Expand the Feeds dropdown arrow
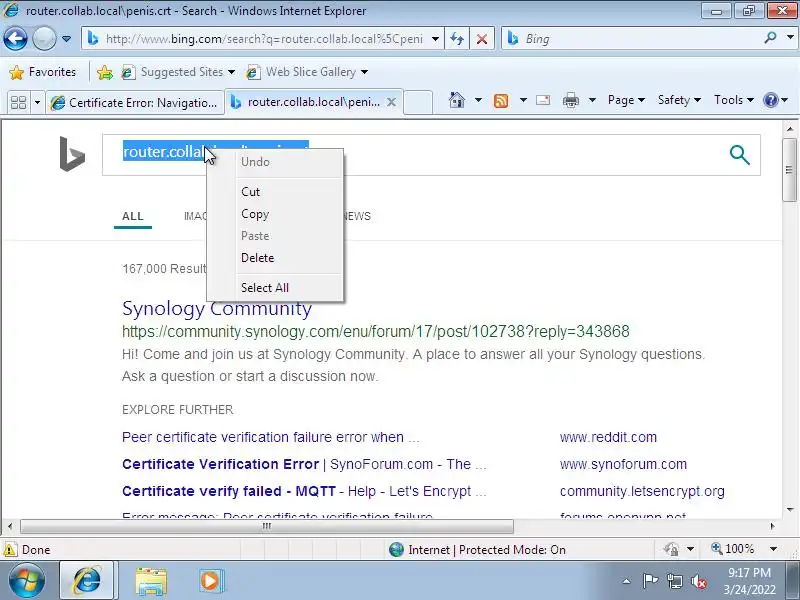Image resolution: width=800 pixels, height=600 pixels. pos(523,100)
